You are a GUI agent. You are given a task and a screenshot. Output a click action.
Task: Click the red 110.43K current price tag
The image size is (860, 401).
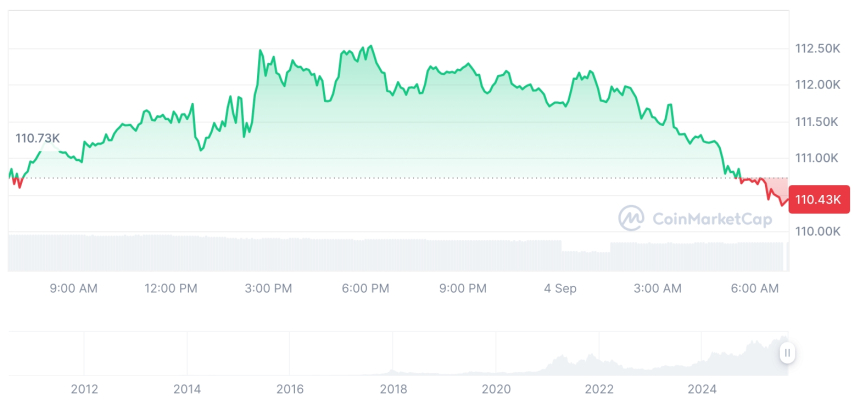click(x=819, y=200)
